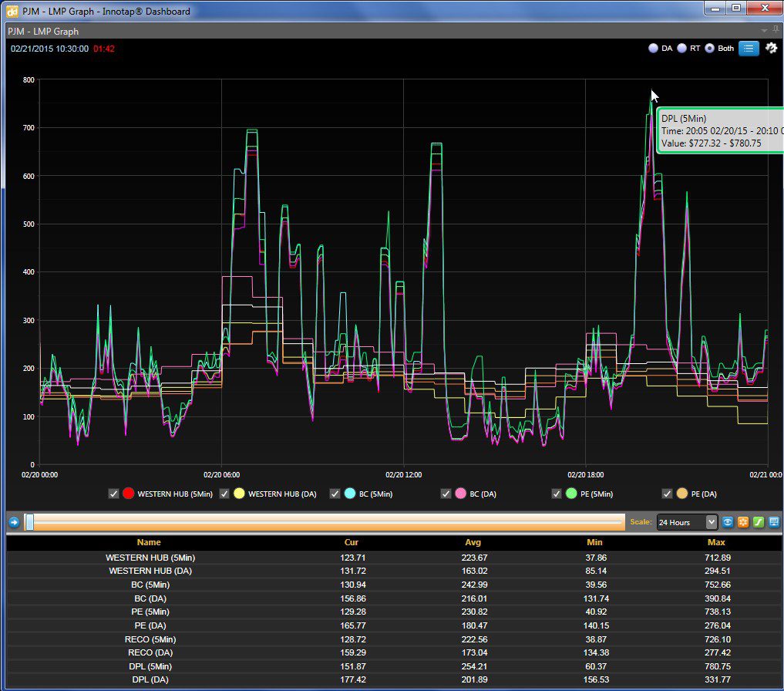784x691 pixels.
Task: Click the WESTERN HUB (5Min) legend label
Action: pos(175,494)
